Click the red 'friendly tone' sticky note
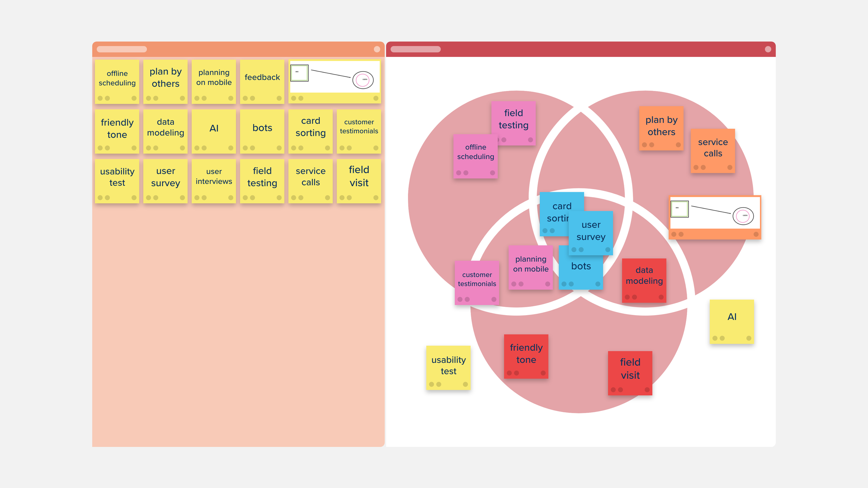This screenshot has height=488, width=868. pyautogui.click(x=526, y=356)
